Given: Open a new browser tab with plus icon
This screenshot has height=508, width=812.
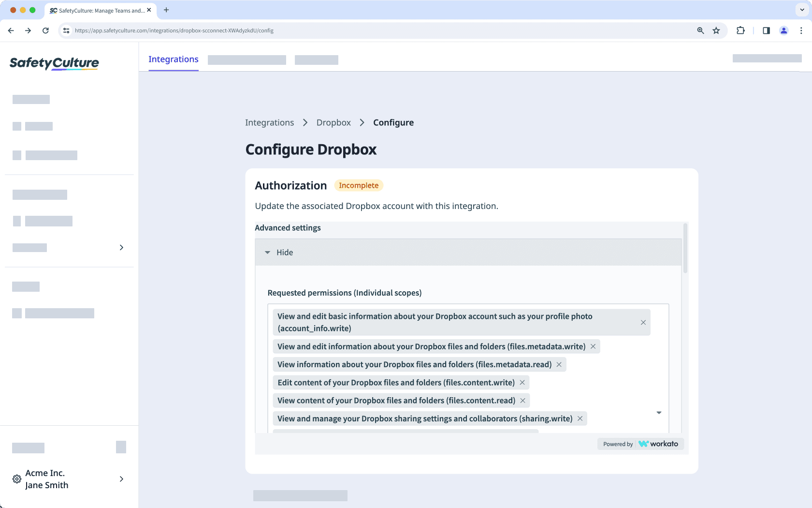Looking at the screenshot, I should click(166, 10).
